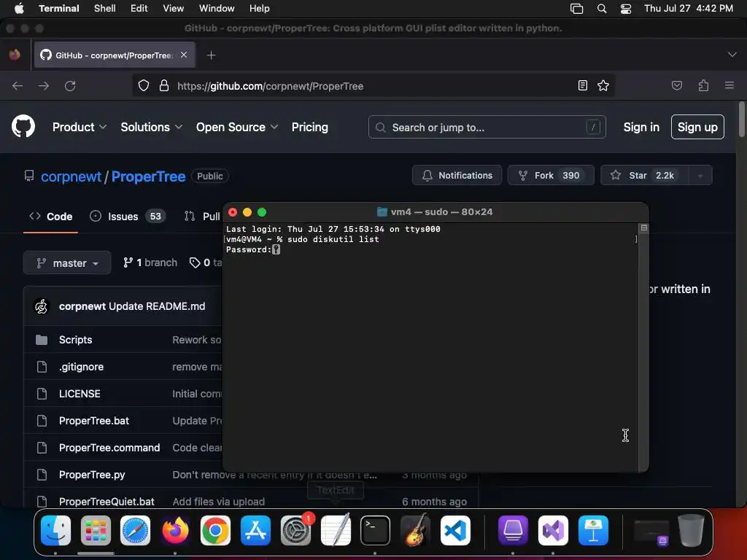Reload the GitHub page
Viewport: 747px width, 560px height.
point(70,86)
